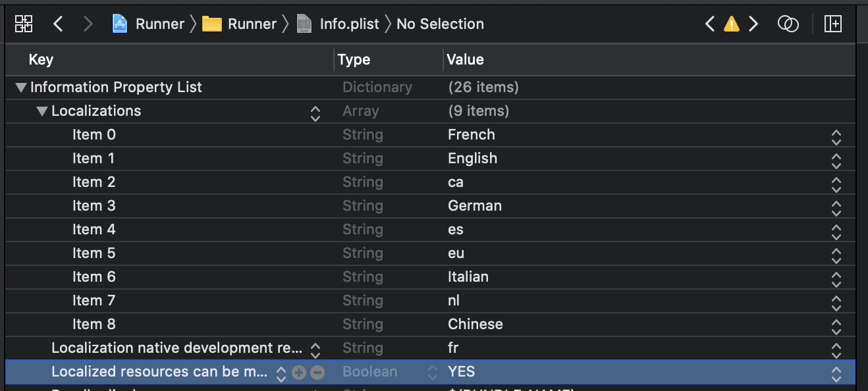The height and width of the screenshot is (391, 868).
Task: Select the Item 8 row key
Action: click(94, 325)
